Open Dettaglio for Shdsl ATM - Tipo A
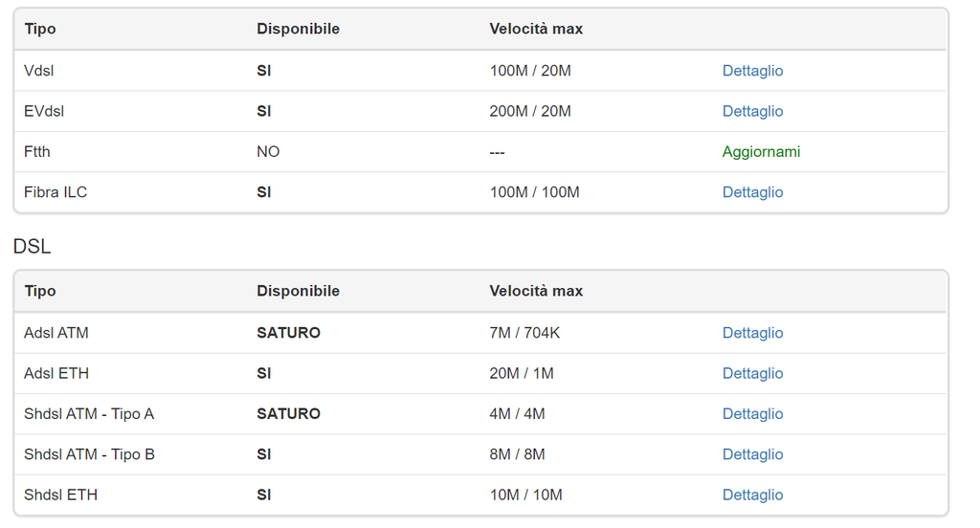Image resolution: width=980 pixels, height=528 pixels. [752, 413]
